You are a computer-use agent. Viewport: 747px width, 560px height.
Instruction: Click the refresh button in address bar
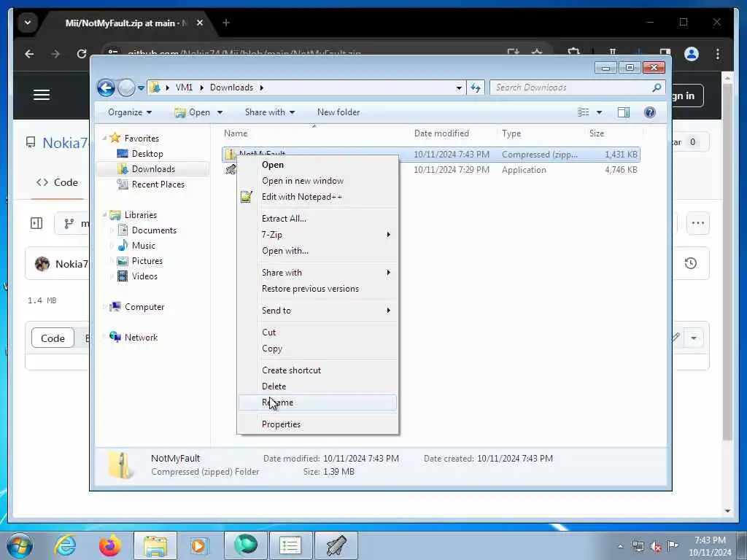pyautogui.click(x=476, y=87)
